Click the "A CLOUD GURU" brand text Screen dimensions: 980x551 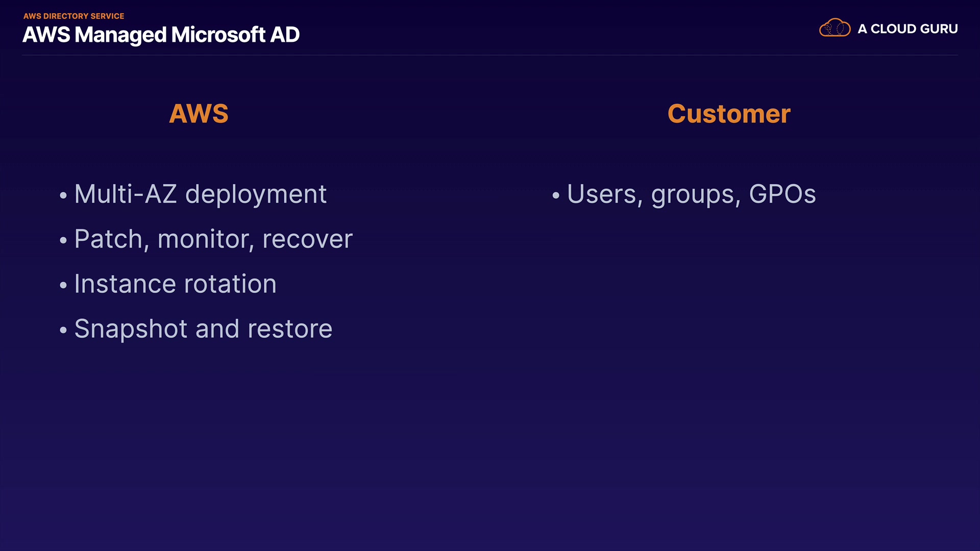coord(908,29)
